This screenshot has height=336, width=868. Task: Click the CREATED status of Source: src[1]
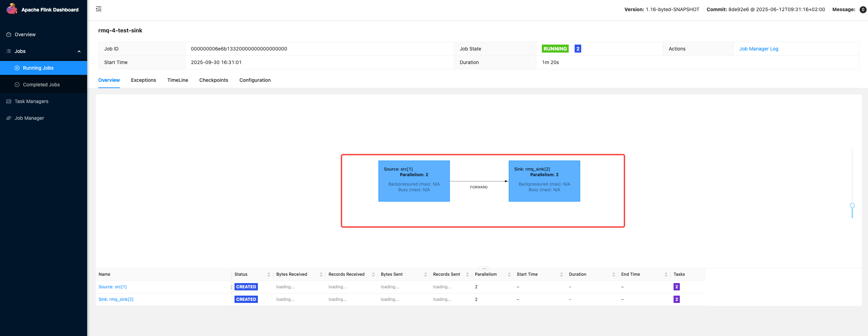coord(246,287)
